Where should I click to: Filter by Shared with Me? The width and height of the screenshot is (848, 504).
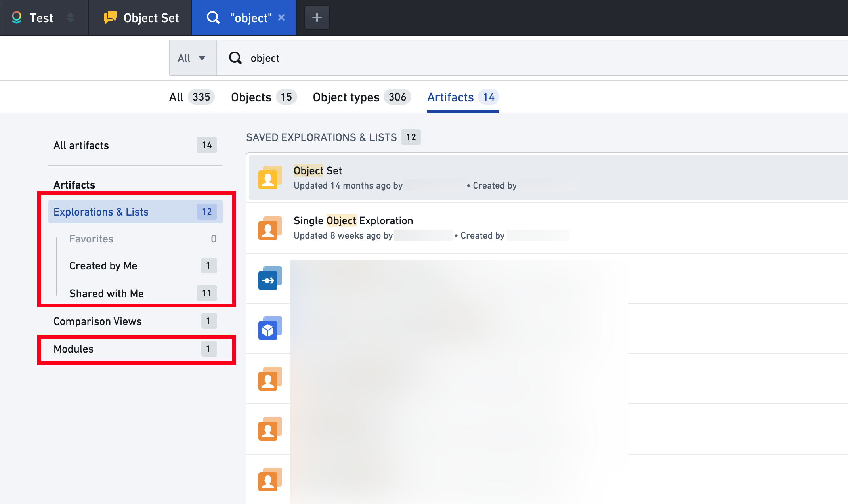143,293
